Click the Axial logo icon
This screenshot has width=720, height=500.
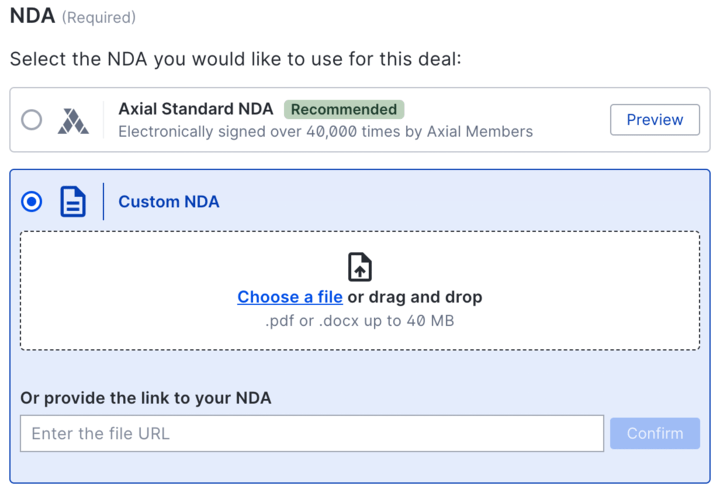pyautogui.click(x=73, y=120)
